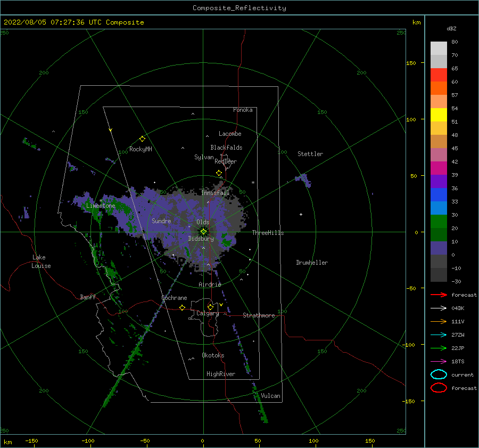Select the purple 36-39 dBZ swatch
This screenshot has width=479, height=448.
439,182
